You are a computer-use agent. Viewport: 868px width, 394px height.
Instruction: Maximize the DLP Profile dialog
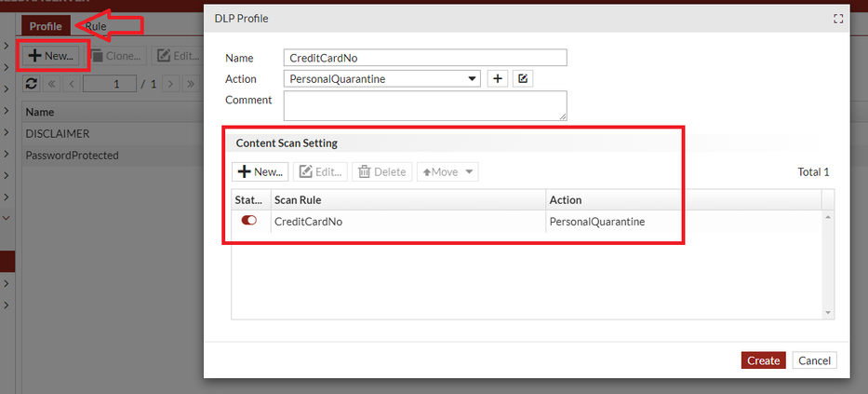click(838, 19)
